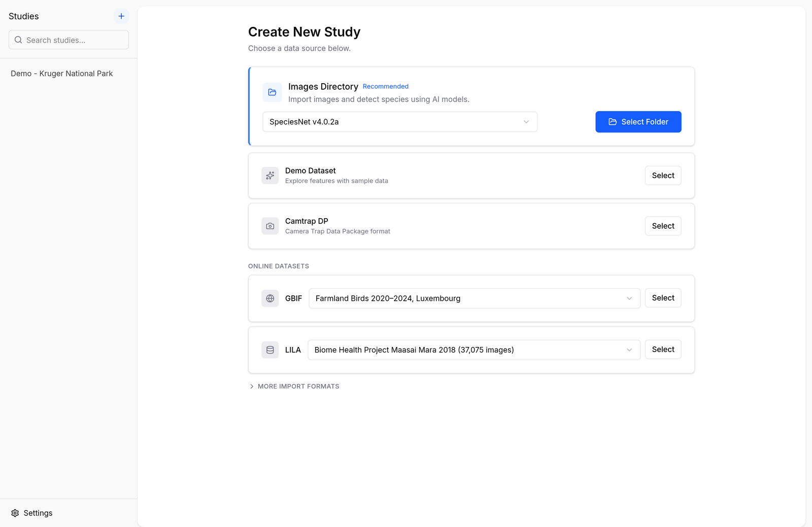The width and height of the screenshot is (812, 527).
Task: Click the plus icon to add study
Action: [x=121, y=16]
